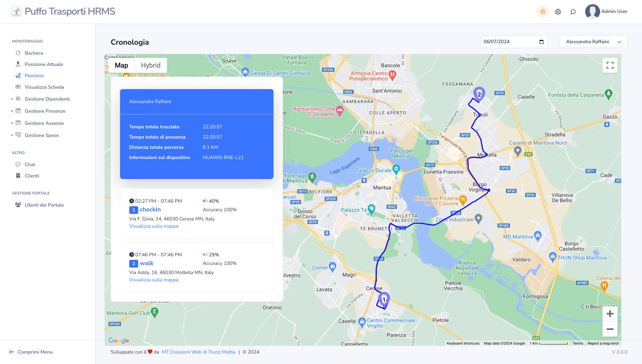The height and width of the screenshot is (364, 642).
Task: Click the Admin User avatar
Action: click(x=592, y=12)
